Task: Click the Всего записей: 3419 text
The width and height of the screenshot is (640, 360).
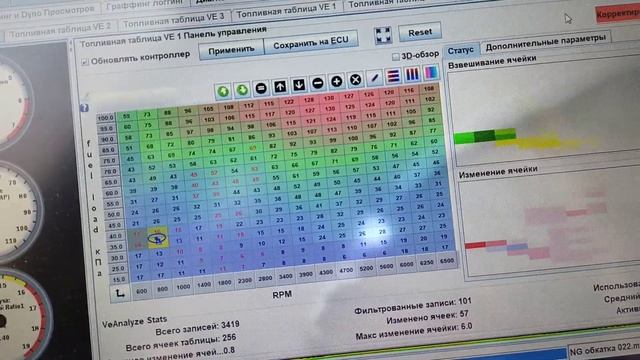Action: (x=197, y=328)
